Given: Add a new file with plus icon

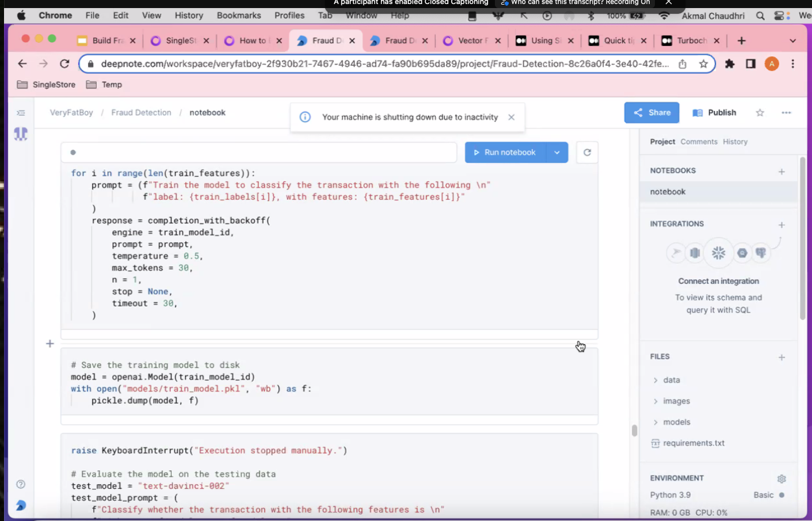Looking at the screenshot, I should 781,358.
